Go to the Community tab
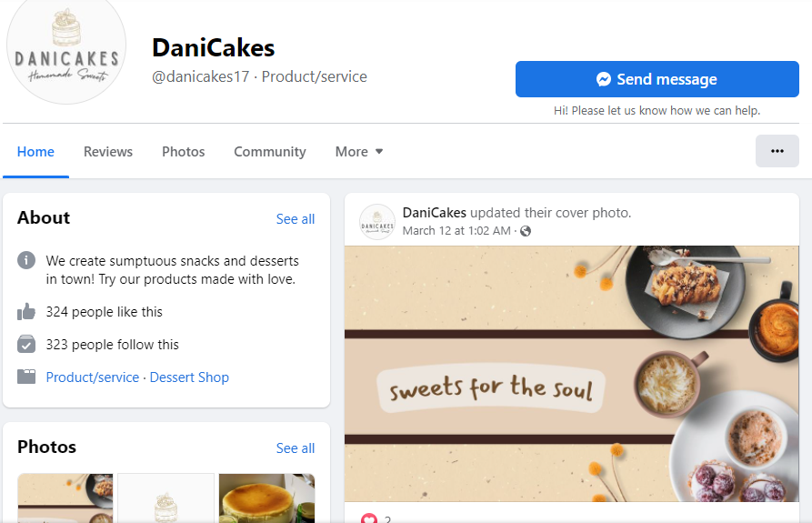Viewport: 812px width, 523px height. tap(270, 152)
